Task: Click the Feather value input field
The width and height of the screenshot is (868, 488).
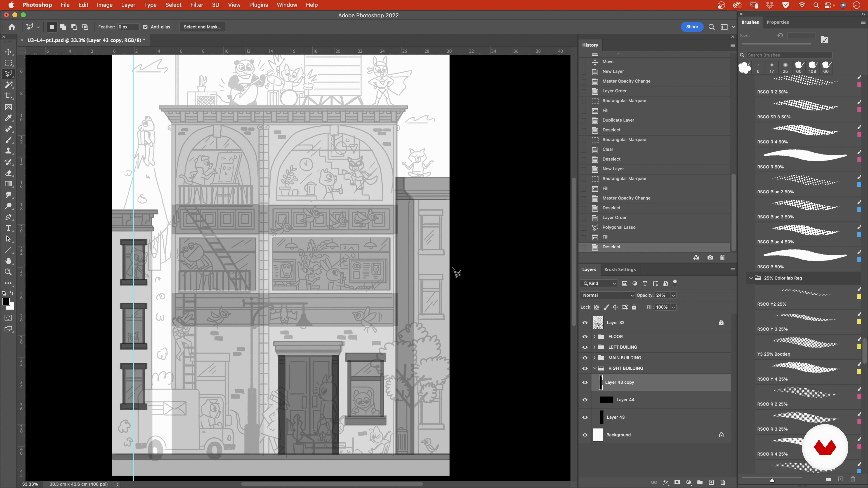Action: pyautogui.click(x=128, y=27)
